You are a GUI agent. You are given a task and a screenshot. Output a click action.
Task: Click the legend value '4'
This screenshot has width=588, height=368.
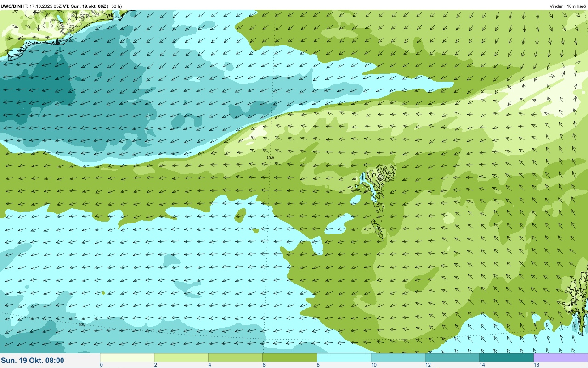[x=210, y=365]
